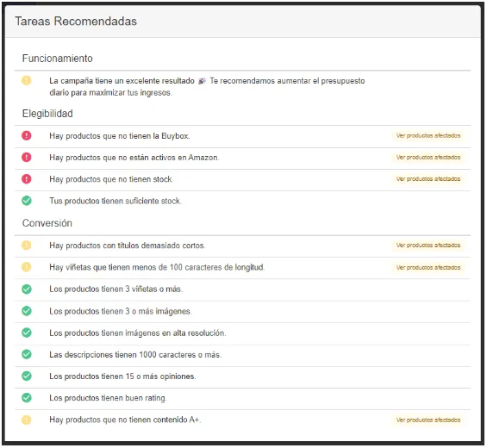The width and height of the screenshot is (487, 448).
Task: View affected products with short viñetas
Action: click(428, 267)
